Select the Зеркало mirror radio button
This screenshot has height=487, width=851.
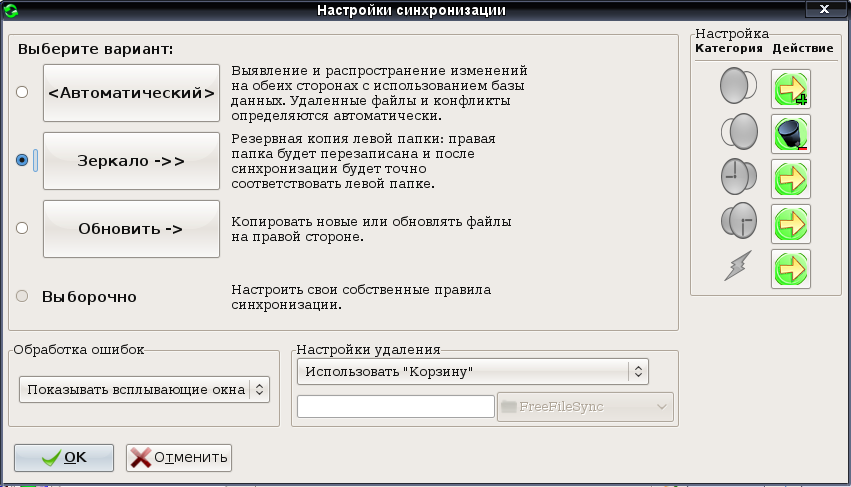click(x=22, y=160)
